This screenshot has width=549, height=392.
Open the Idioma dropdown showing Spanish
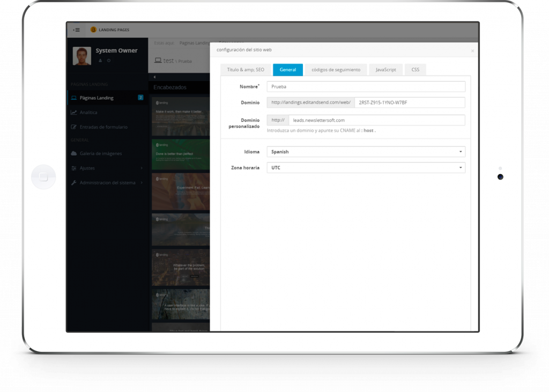tap(366, 152)
